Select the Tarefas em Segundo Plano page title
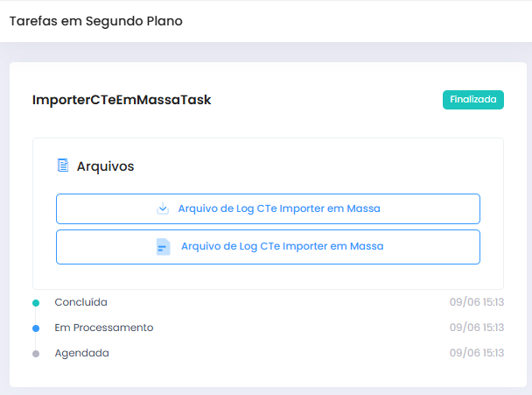The height and width of the screenshot is (395, 532). (96, 21)
